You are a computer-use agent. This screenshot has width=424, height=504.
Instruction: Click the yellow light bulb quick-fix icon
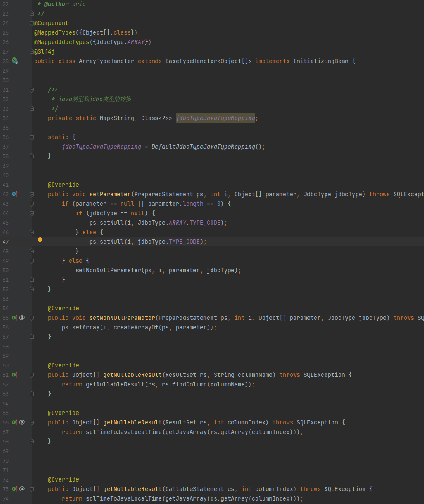click(40, 240)
